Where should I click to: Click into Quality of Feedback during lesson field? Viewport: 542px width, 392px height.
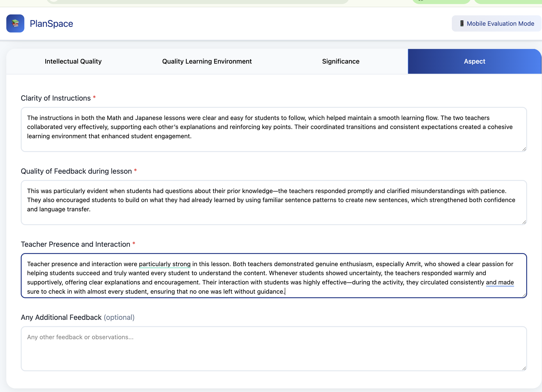(x=274, y=203)
